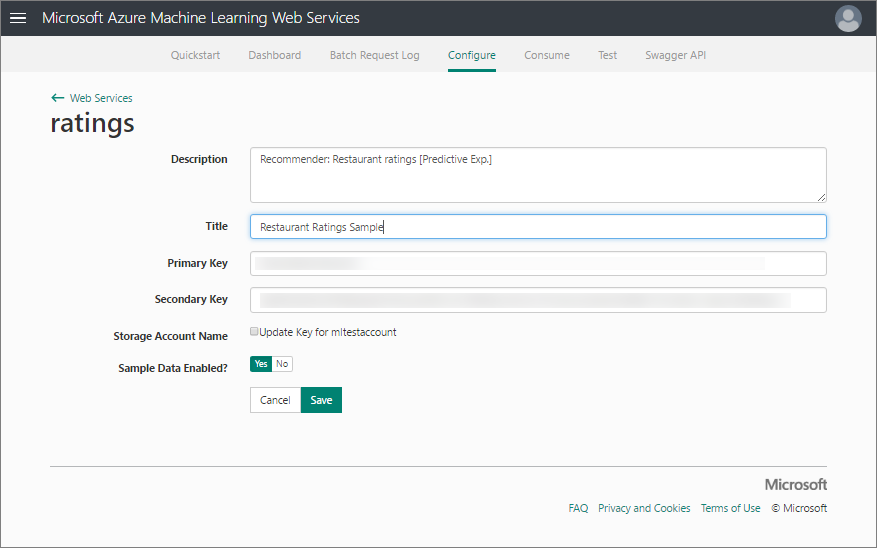Open the Terms of Use link
The height and width of the screenshot is (548, 877).
click(x=730, y=508)
